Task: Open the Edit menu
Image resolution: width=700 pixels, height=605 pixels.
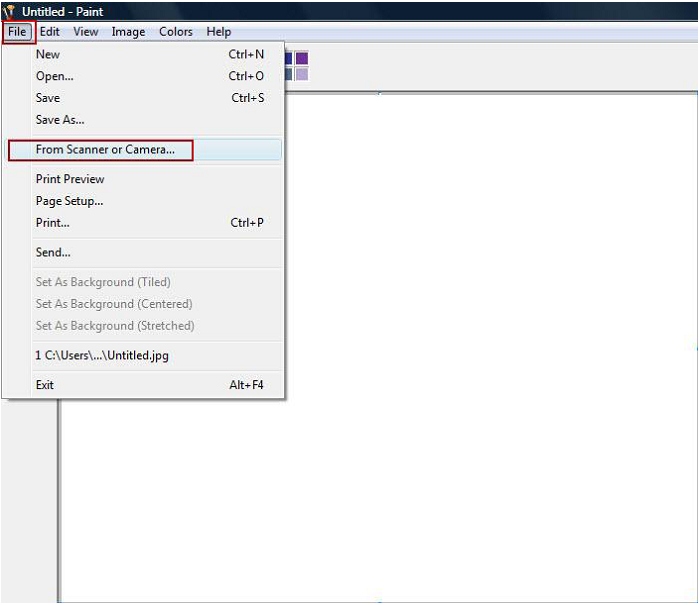Action: coord(50,32)
